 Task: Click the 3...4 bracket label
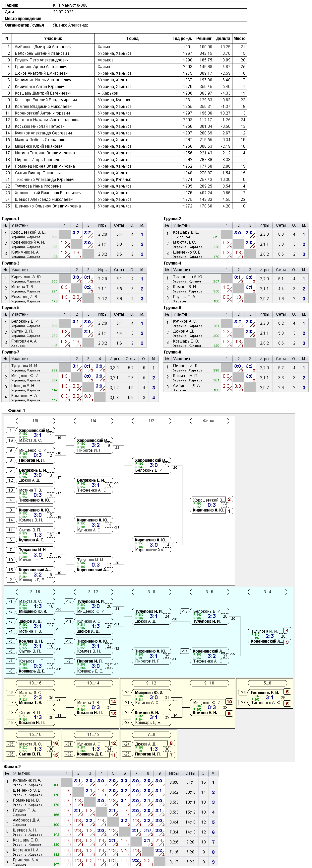click(x=268, y=592)
